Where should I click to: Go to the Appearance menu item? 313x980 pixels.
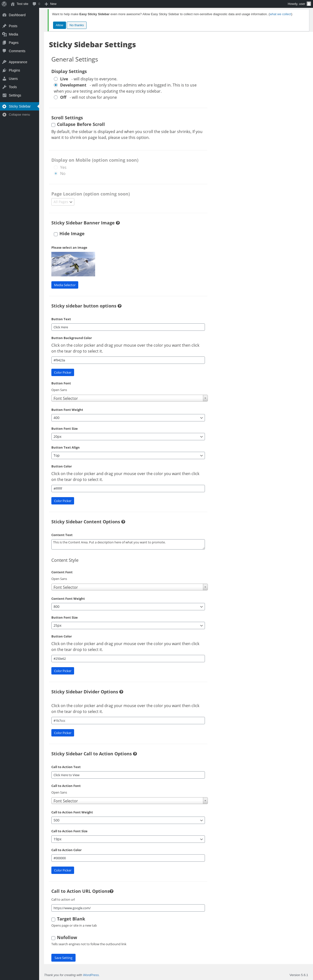tap(18, 62)
